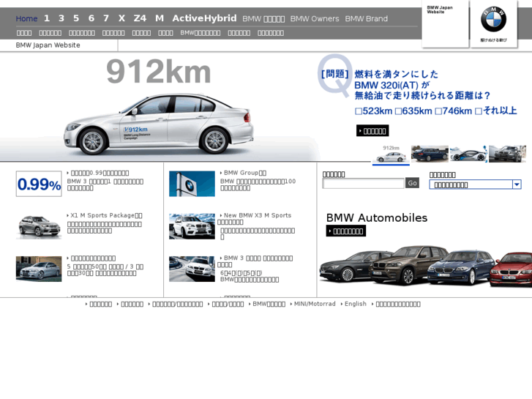
Task: Open the quick link dropdown list
Action: [475, 184]
